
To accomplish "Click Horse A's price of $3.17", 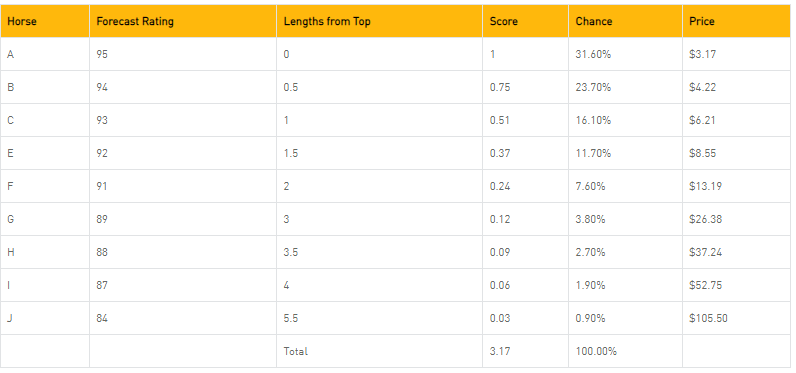I will 736,54.
